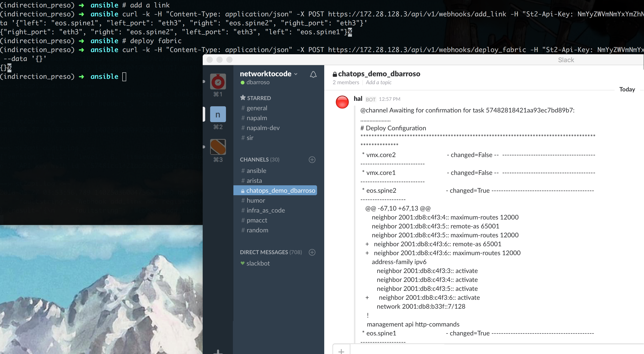Click 'Add a topic' in the channel header

pos(378,82)
